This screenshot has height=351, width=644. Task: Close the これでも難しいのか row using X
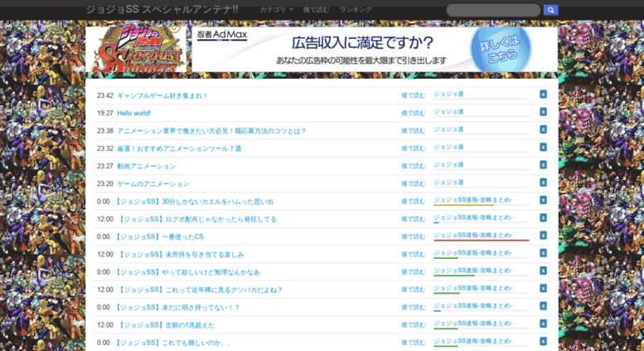(543, 342)
